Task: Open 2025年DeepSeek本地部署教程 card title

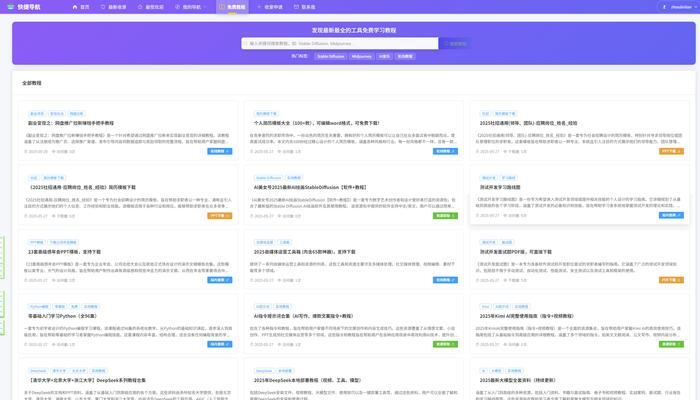Action: click(x=308, y=380)
